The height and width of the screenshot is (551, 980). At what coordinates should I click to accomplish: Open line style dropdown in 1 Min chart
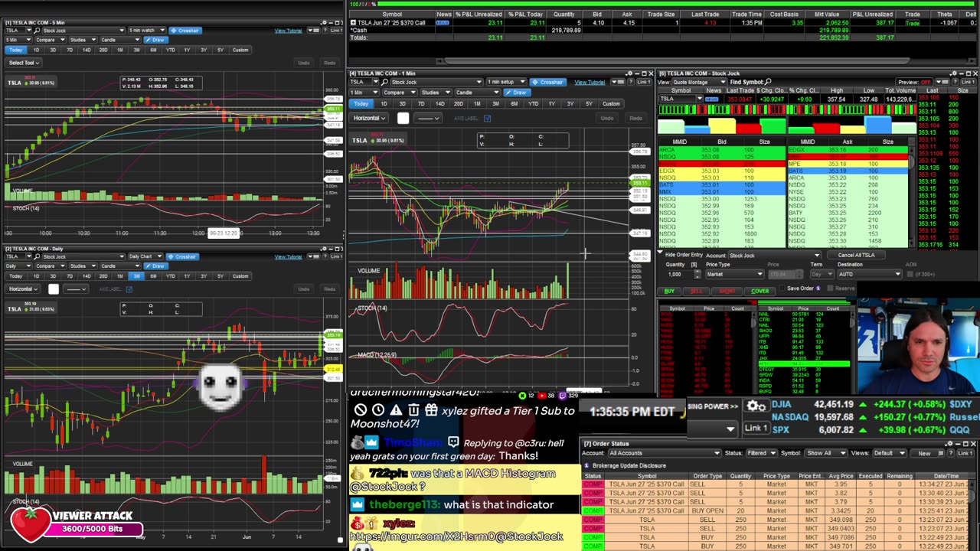pos(427,118)
